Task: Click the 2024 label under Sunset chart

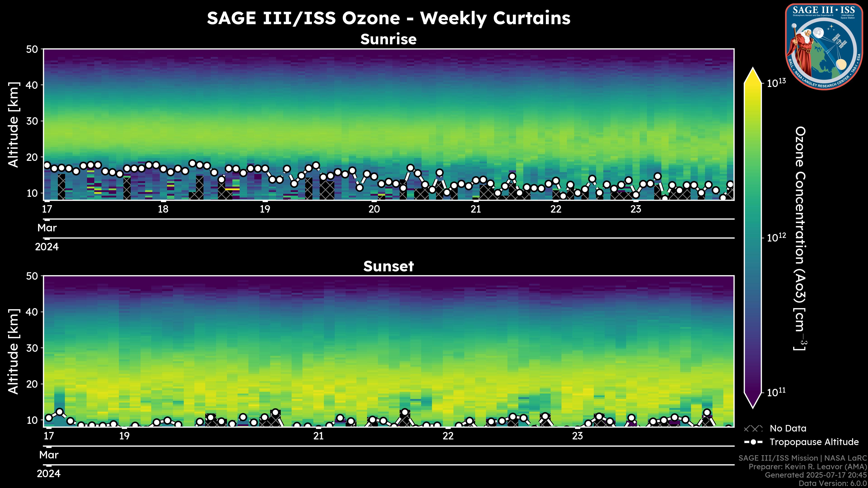Action: (x=49, y=474)
